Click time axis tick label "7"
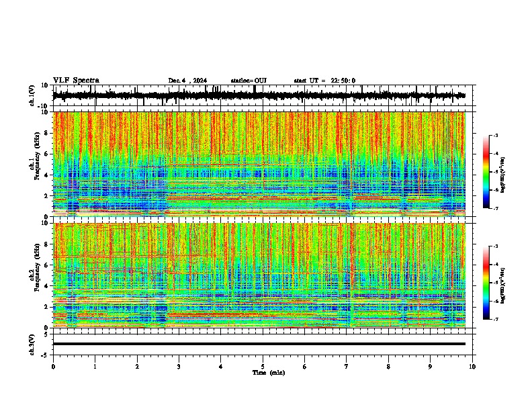 click(346, 367)
